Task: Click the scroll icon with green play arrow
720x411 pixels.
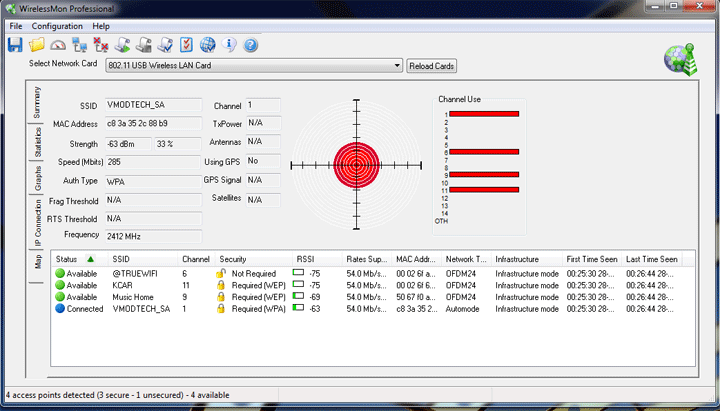Action: point(122,45)
